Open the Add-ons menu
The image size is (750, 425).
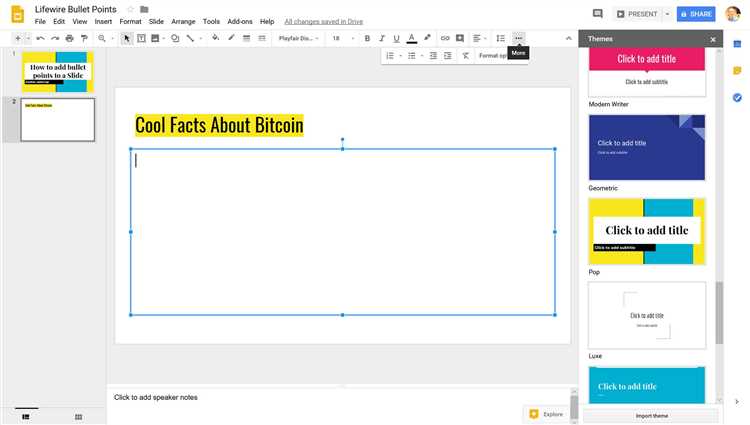[240, 22]
